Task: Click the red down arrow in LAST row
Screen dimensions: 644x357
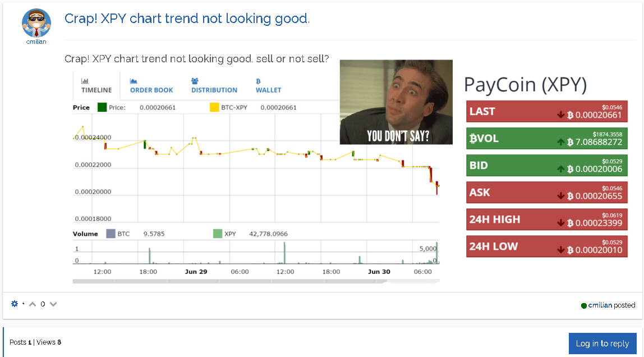Action: pyautogui.click(x=560, y=115)
